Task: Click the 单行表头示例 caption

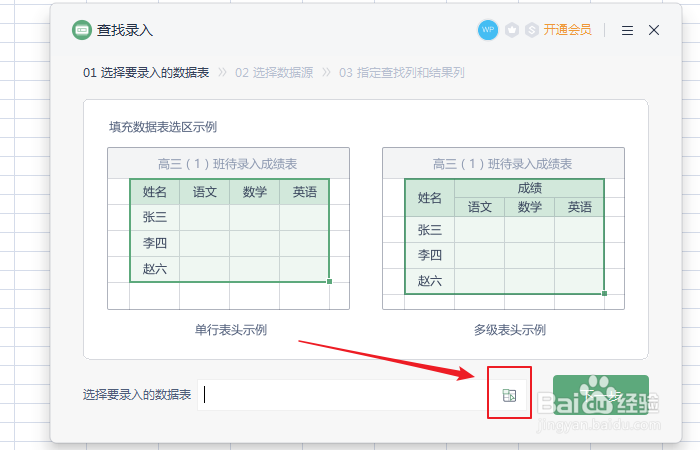Action: pos(231,329)
